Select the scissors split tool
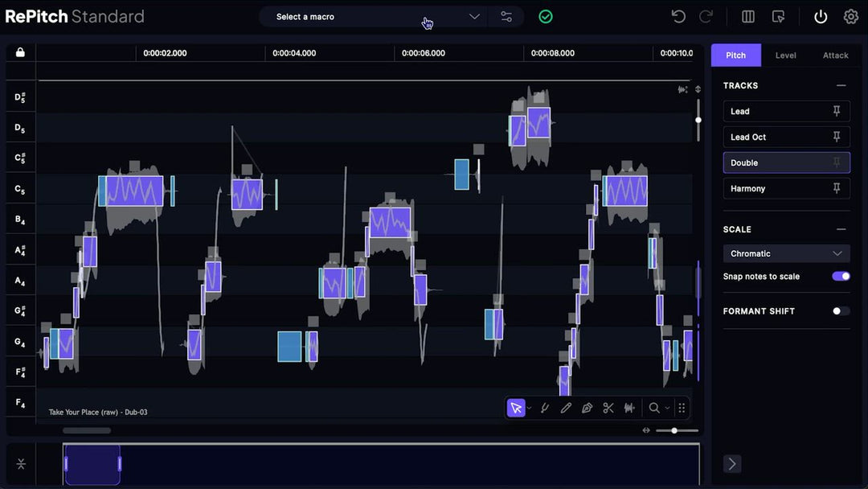 [608, 408]
